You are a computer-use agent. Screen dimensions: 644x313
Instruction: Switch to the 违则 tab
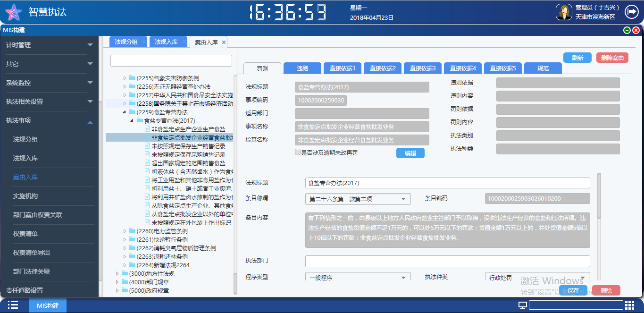pos(302,68)
